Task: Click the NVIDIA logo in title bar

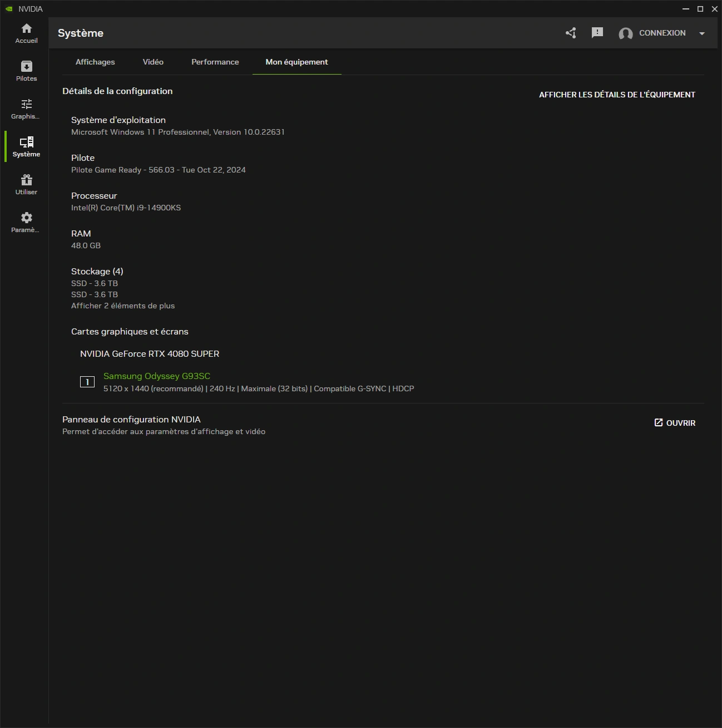Action: tap(9, 9)
